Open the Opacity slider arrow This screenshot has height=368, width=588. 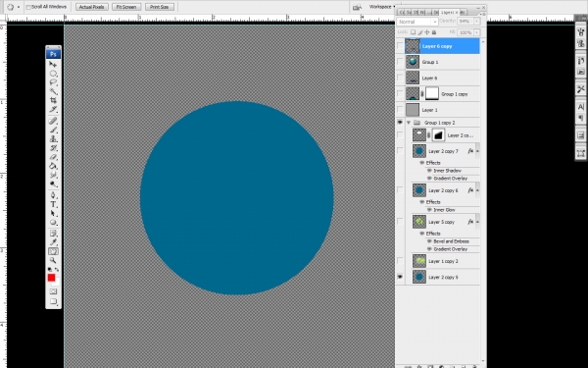click(477, 22)
